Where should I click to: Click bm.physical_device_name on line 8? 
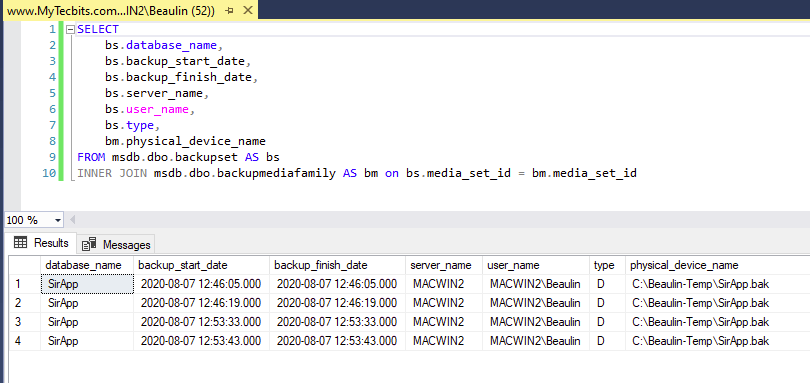tap(185, 141)
